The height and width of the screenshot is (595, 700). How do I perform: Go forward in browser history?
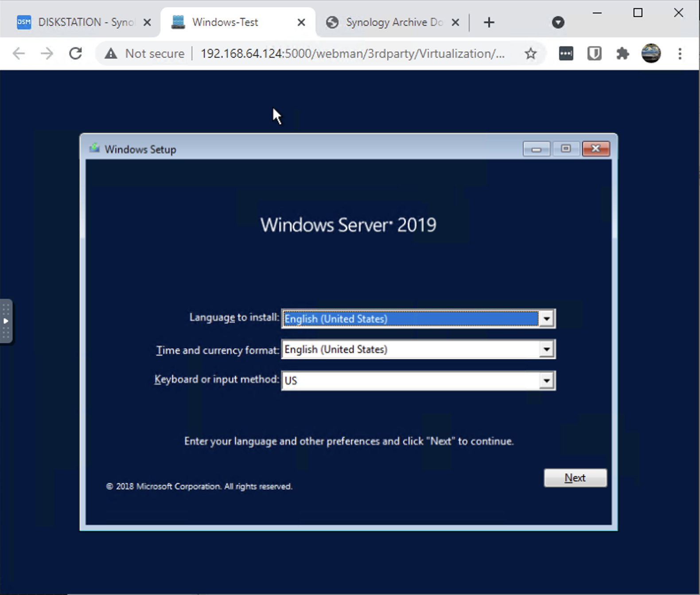[47, 54]
